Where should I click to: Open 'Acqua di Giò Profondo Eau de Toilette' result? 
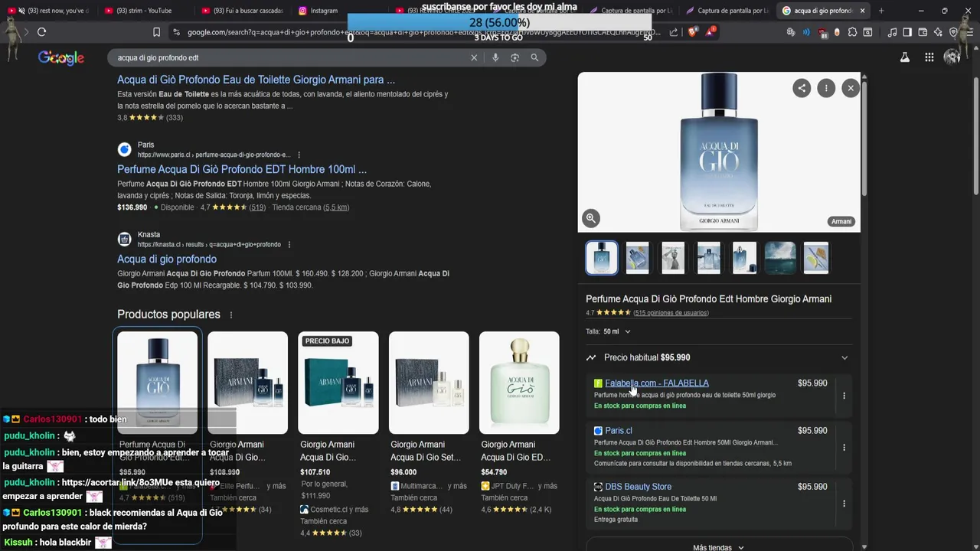[256, 80]
